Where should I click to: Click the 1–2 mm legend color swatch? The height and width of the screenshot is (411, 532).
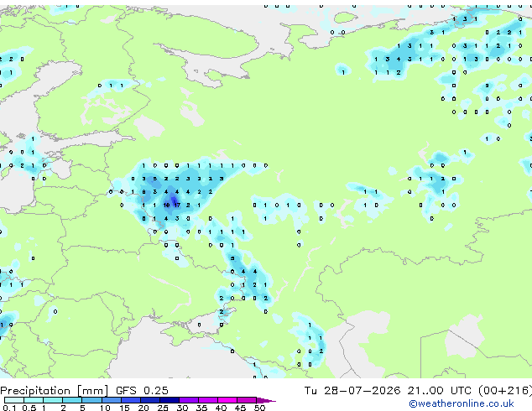click(x=53, y=400)
